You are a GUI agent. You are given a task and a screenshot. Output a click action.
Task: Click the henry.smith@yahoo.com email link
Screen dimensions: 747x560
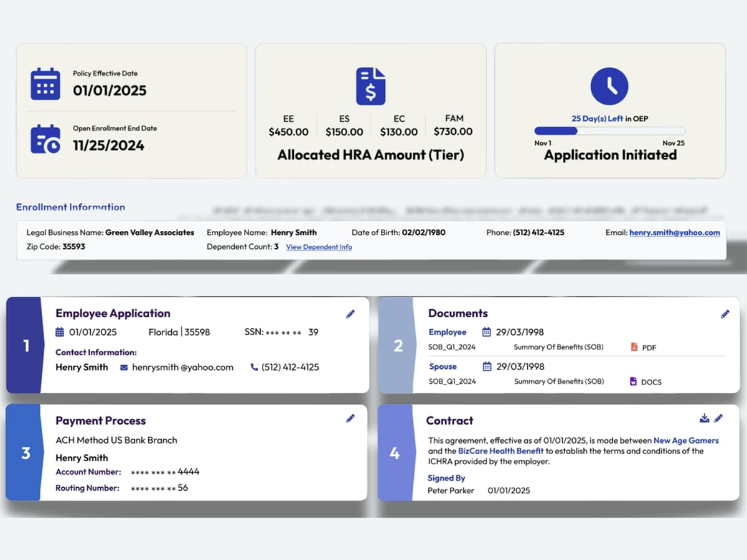674,233
